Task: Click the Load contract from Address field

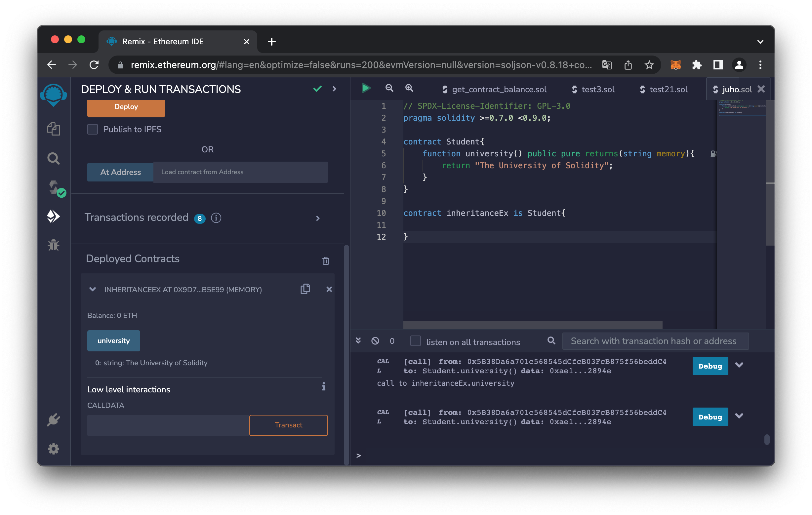Action: (x=240, y=172)
